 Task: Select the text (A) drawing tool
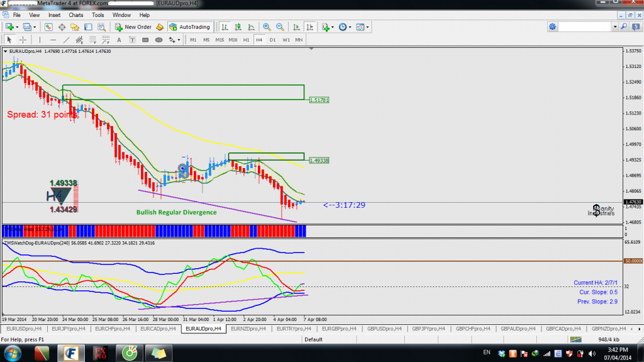tap(119, 40)
